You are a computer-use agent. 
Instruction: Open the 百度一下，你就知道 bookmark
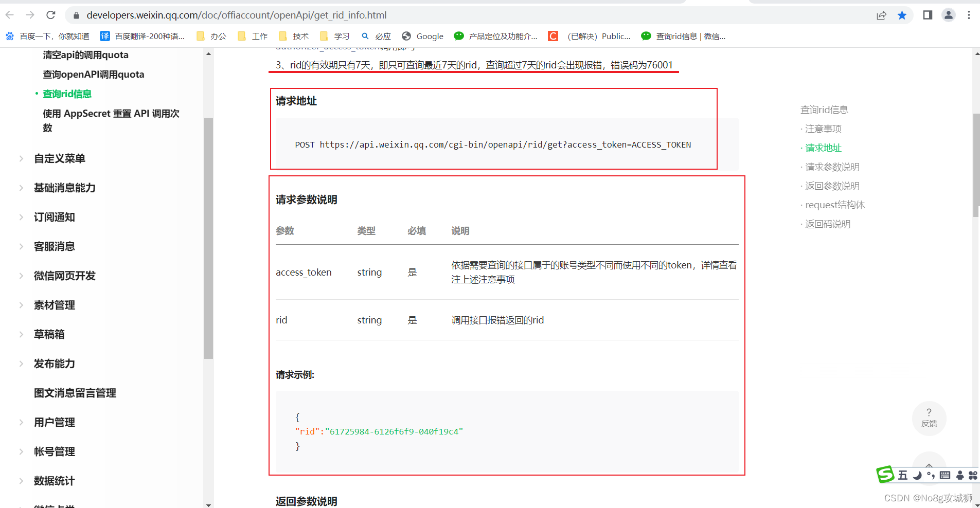click(47, 36)
